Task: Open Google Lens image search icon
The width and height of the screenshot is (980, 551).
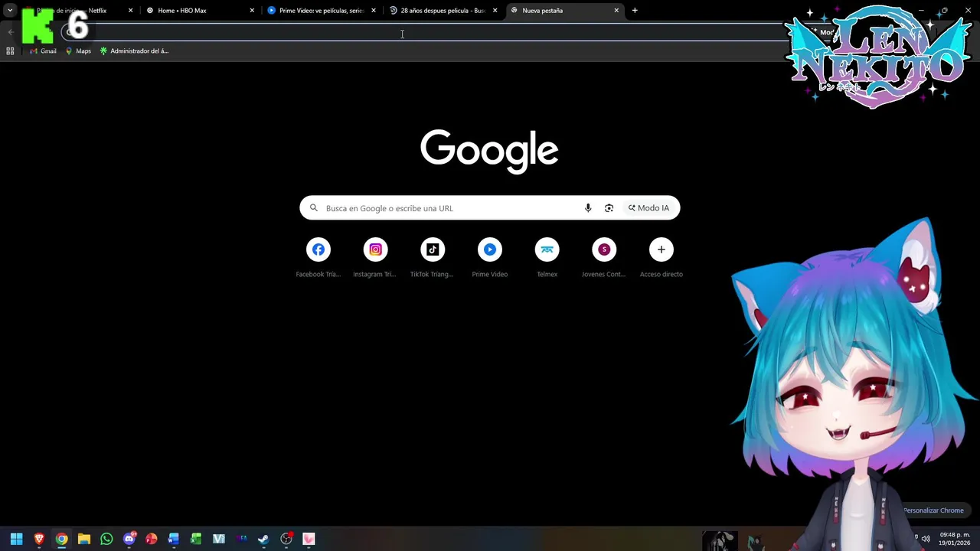Action: (609, 208)
